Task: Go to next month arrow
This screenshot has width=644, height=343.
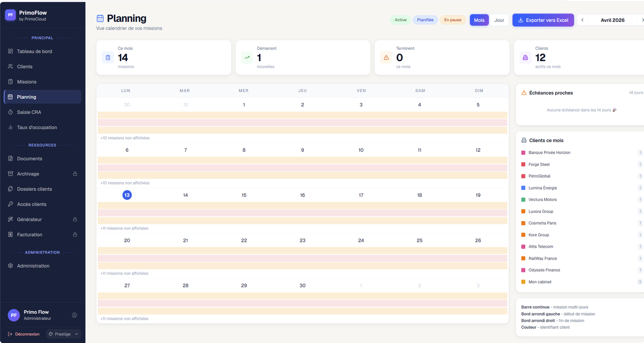Action: click(642, 20)
